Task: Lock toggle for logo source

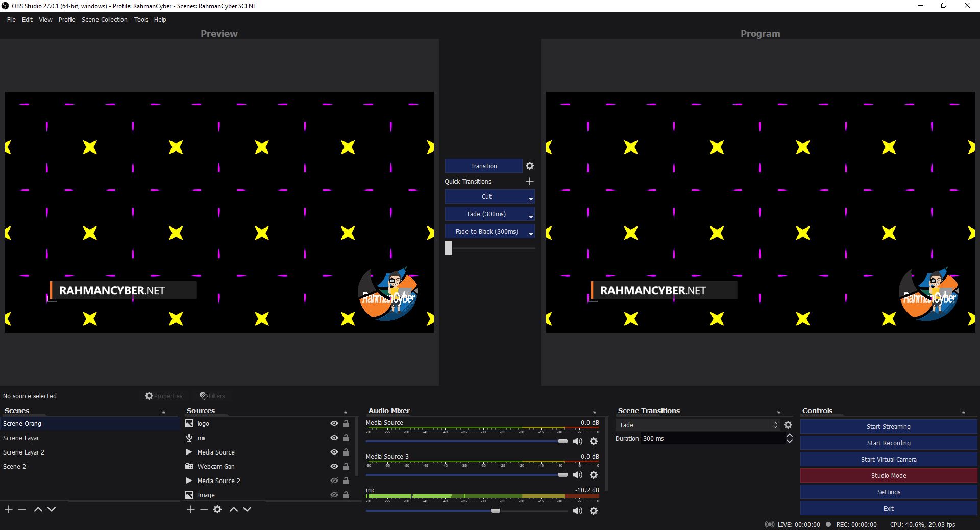Action: coord(346,423)
